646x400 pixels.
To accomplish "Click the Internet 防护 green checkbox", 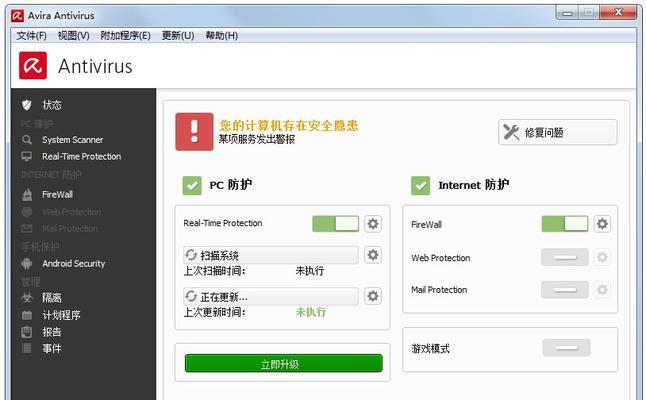I will pyautogui.click(x=421, y=185).
